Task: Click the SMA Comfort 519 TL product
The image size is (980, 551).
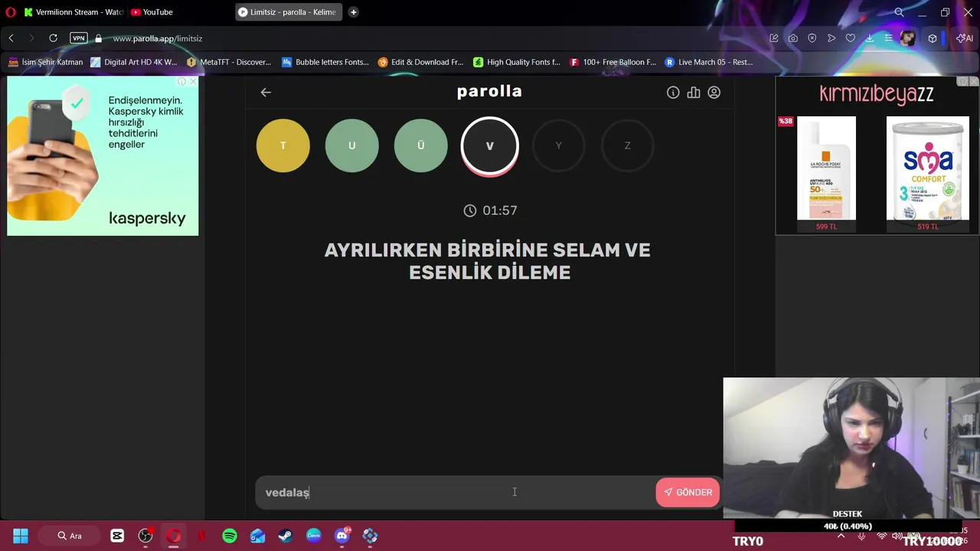Action: pos(928,174)
